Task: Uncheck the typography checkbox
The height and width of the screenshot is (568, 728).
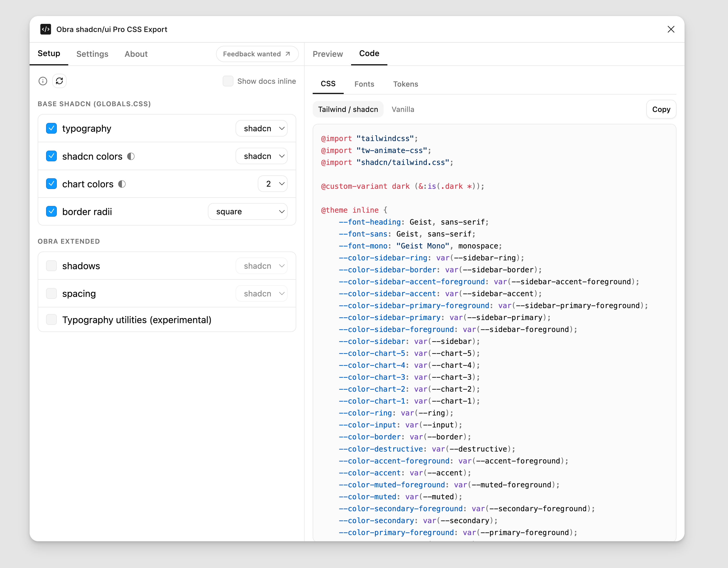Action: [51, 128]
